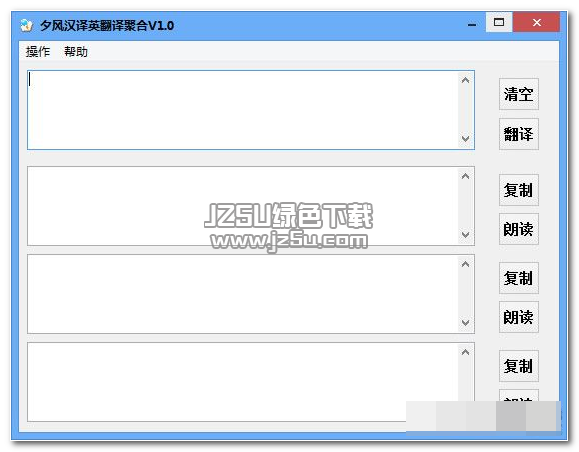Open the 操作 menu
This screenshot has width=579, height=452.
tap(38, 51)
